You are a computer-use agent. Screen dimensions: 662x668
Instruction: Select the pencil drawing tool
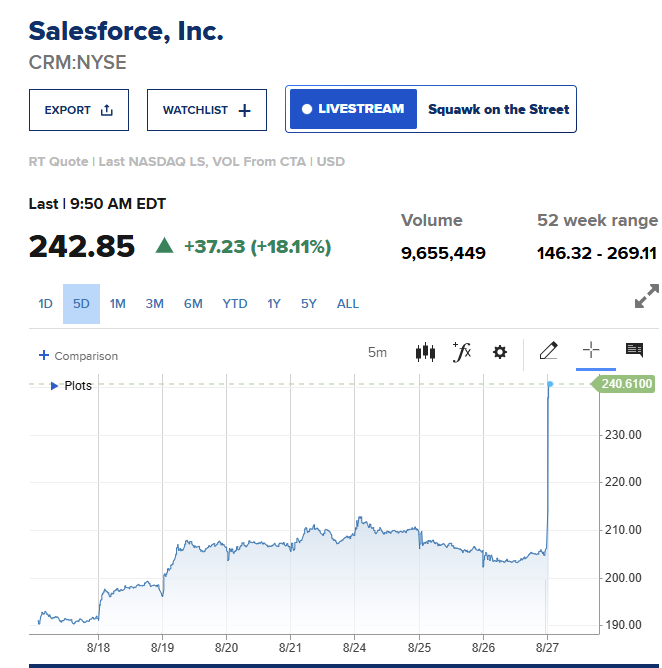548,351
